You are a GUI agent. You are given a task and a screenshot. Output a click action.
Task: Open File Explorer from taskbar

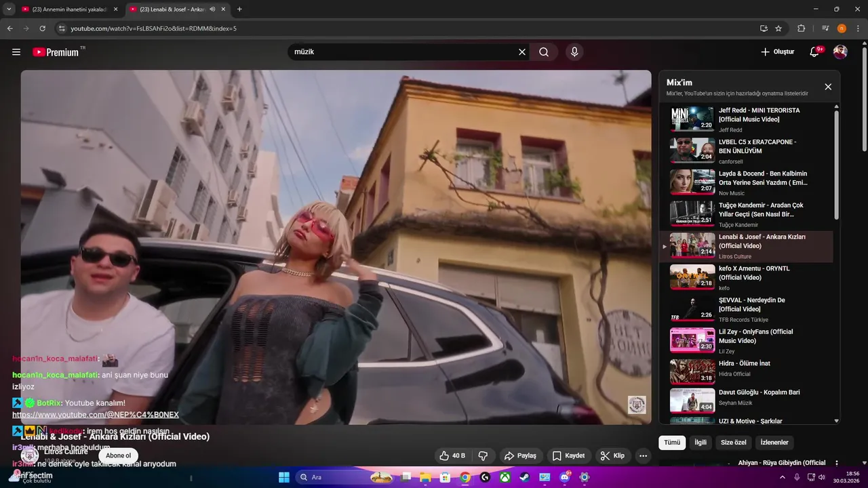426,477
